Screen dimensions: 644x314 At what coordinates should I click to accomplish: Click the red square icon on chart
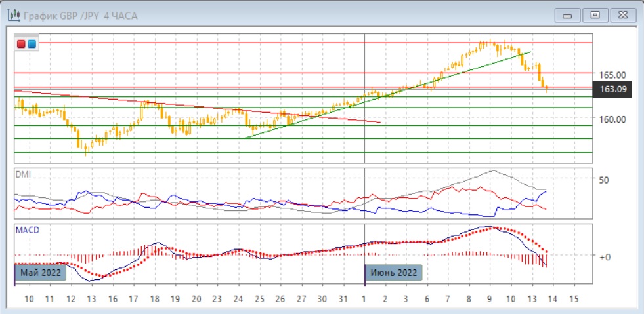(22, 45)
